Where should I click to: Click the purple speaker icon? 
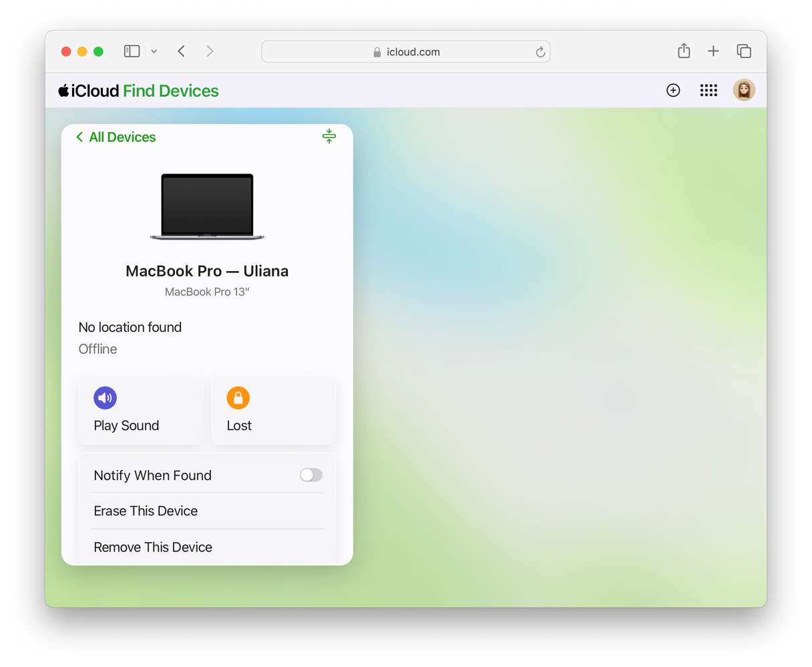[x=105, y=398]
